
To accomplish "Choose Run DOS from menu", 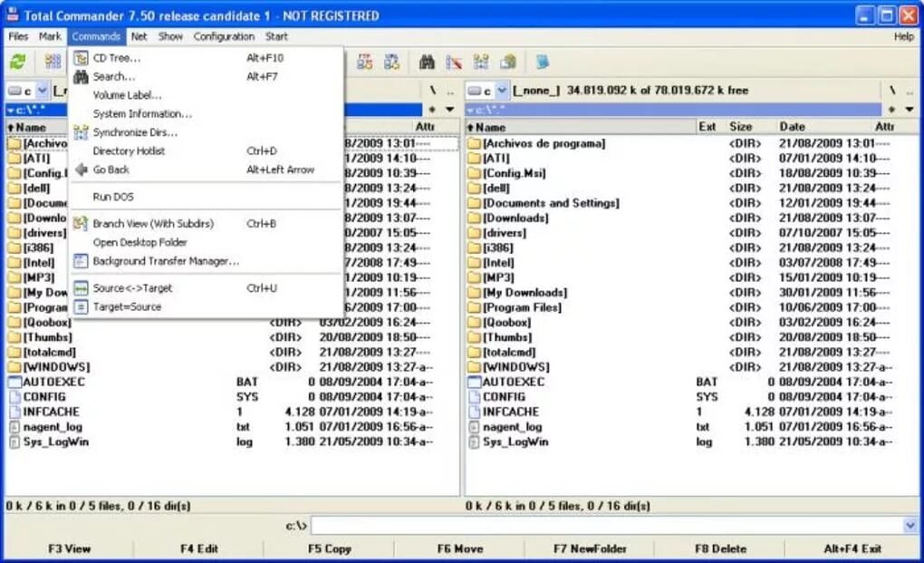I will (206, 197).
